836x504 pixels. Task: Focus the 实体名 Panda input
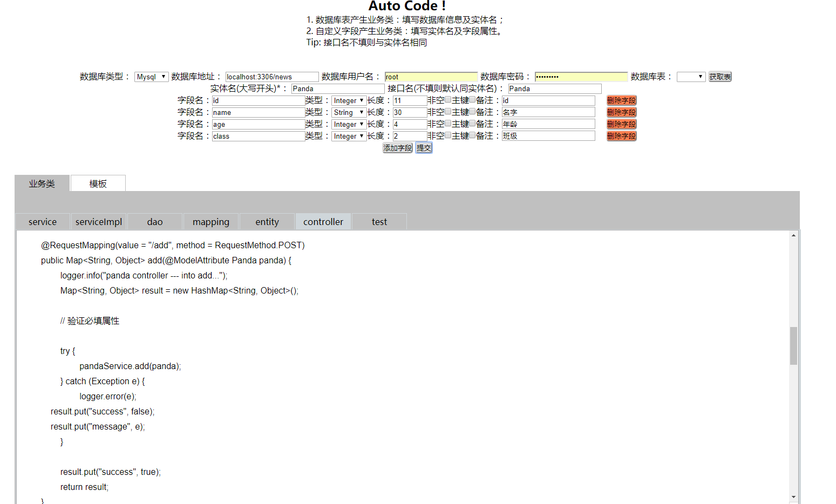pos(338,88)
